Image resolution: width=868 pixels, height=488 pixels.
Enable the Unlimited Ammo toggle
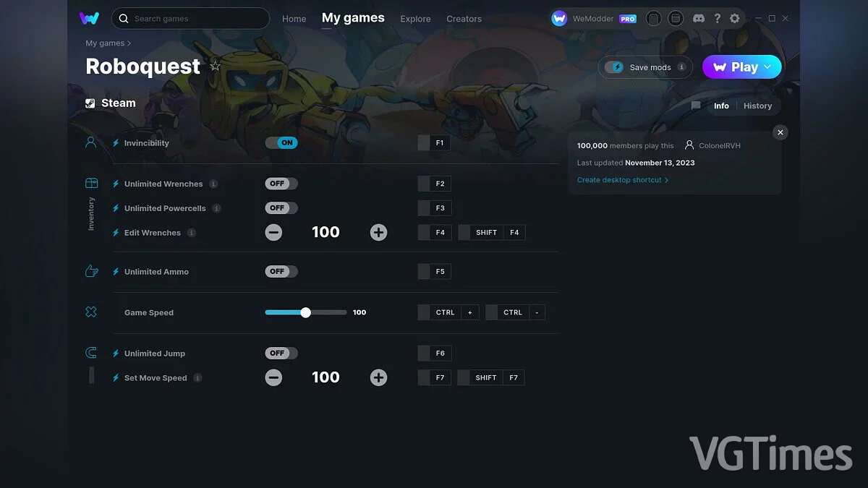281,272
